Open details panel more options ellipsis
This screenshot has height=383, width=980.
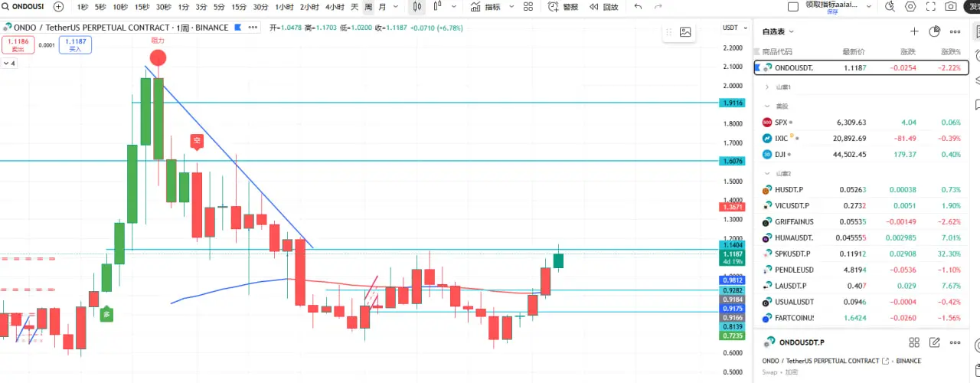[955, 342]
